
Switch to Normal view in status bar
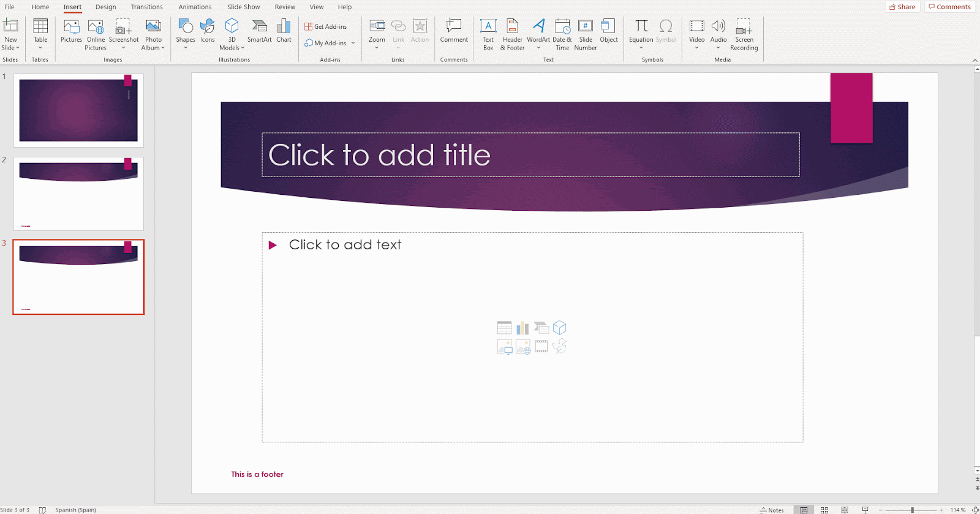[x=804, y=510]
